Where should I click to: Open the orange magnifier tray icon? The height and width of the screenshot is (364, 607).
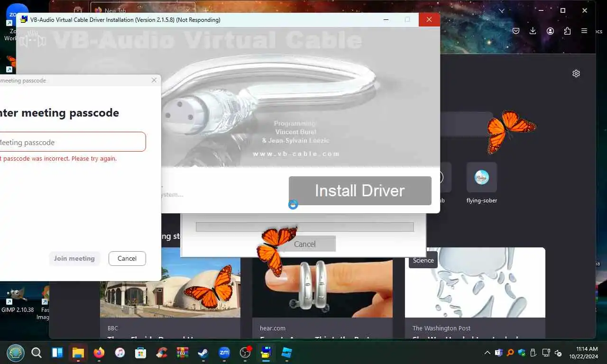(x=510, y=353)
